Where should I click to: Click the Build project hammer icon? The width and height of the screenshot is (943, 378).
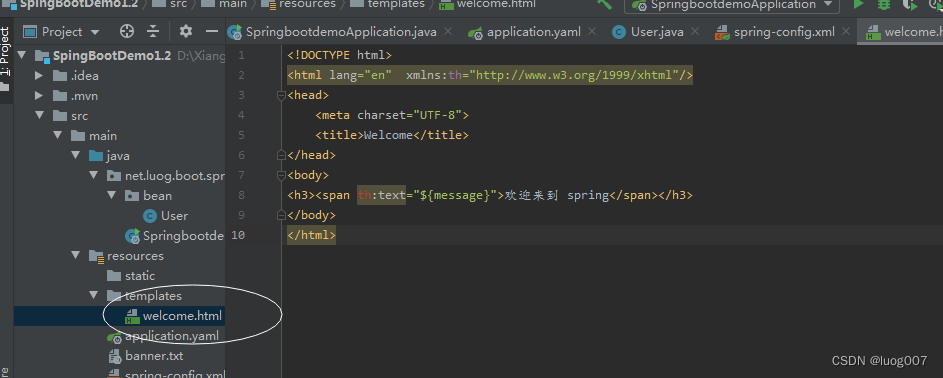pyautogui.click(x=604, y=4)
